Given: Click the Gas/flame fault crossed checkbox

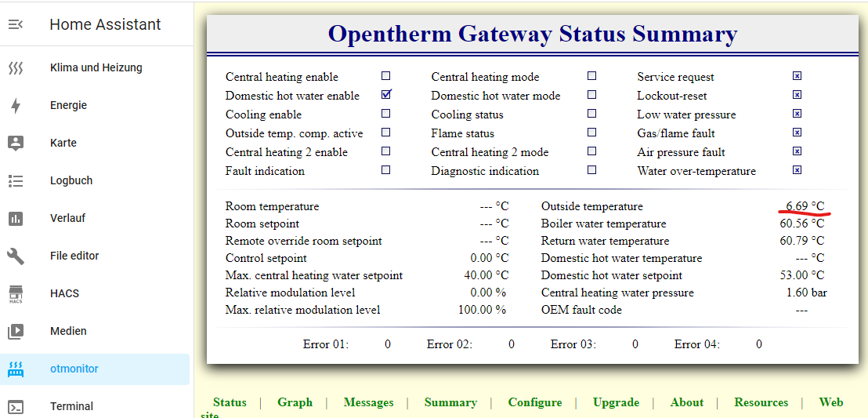Looking at the screenshot, I should point(797,133).
